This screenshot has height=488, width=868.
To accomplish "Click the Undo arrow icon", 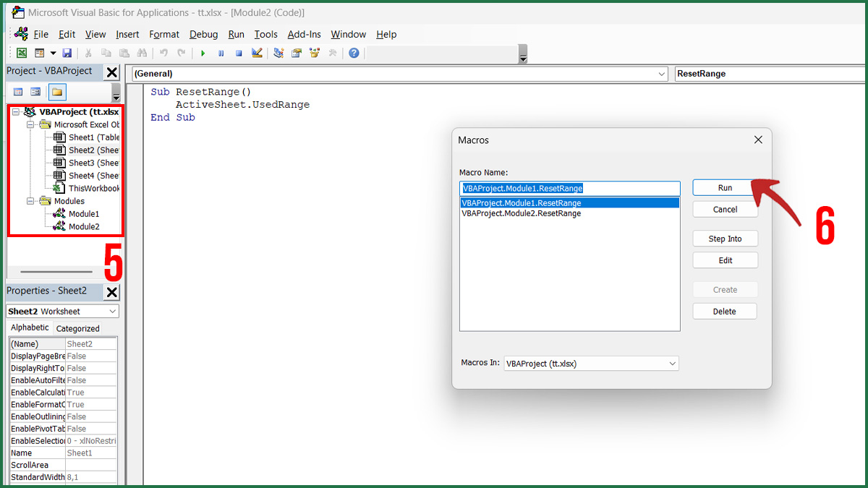I will coord(163,53).
